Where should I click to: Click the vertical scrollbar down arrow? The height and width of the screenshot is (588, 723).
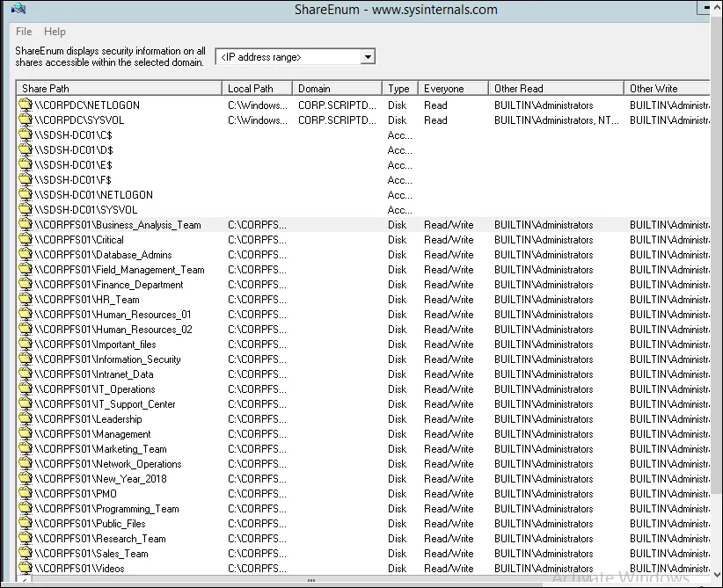[717, 575]
